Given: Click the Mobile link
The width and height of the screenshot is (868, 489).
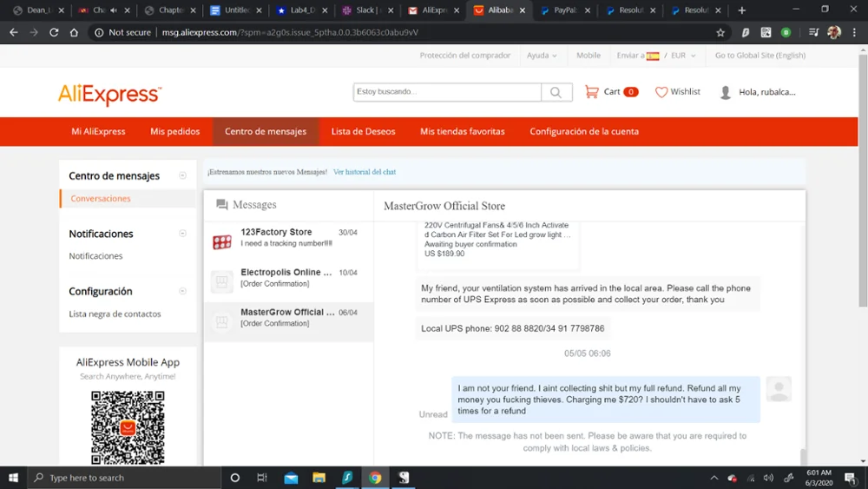Looking at the screenshot, I should click(589, 56).
